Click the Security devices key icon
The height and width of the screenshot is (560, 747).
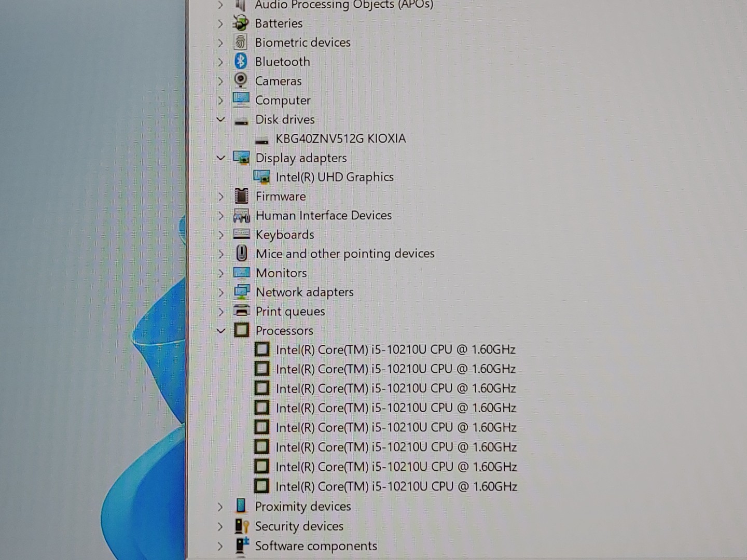(x=241, y=526)
